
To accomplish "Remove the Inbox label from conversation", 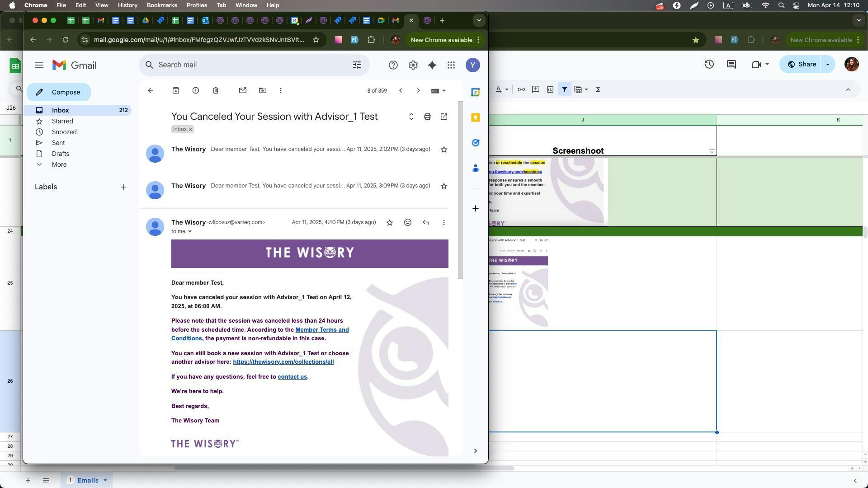I will 190,130.
